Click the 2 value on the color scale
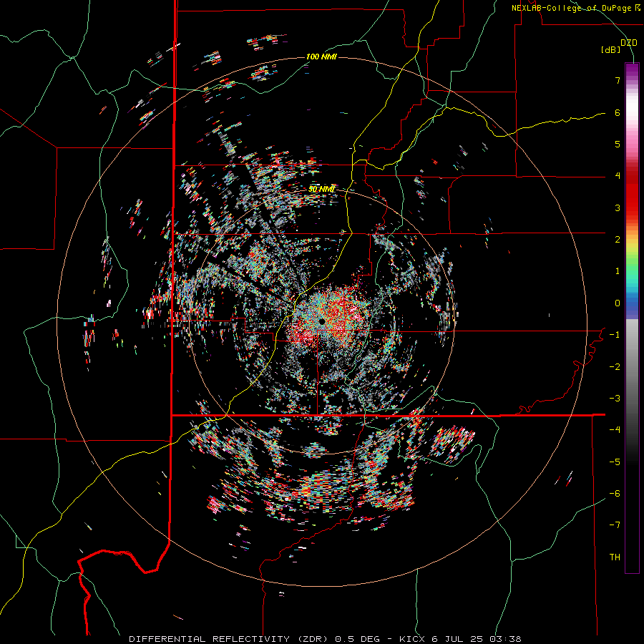The width and height of the screenshot is (644, 644). click(618, 240)
